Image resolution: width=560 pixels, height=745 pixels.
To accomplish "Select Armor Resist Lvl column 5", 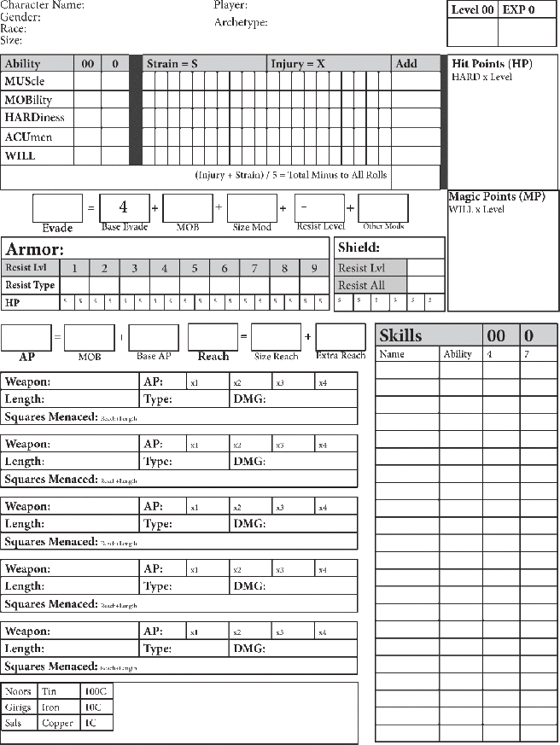I will click(x=195, y=268).
